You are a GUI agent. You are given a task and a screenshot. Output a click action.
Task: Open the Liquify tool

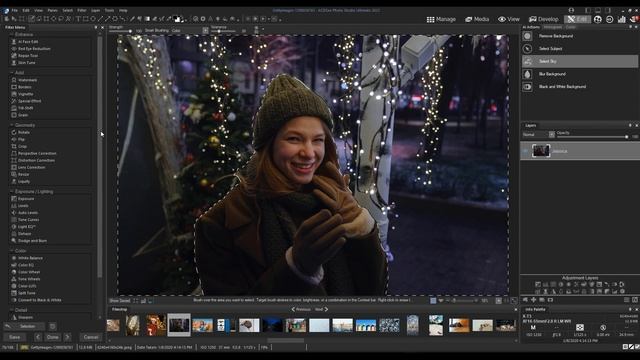[x=24, y=181]
